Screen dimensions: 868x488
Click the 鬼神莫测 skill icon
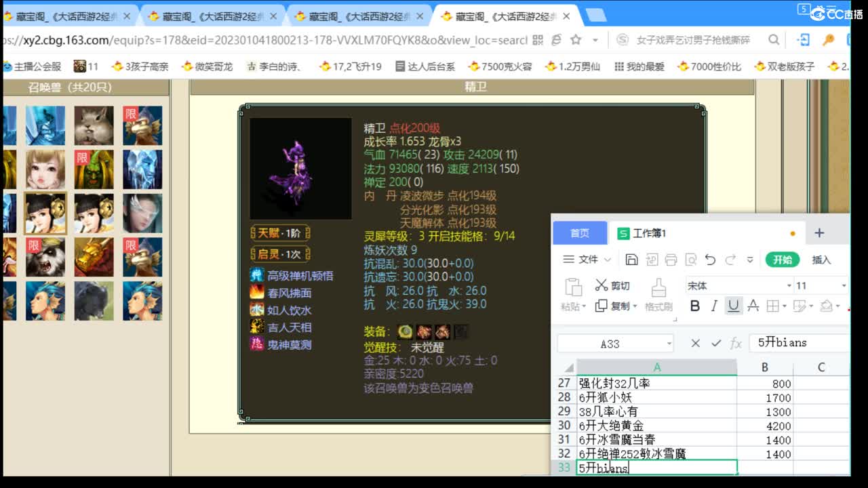(x=257, y=344)
